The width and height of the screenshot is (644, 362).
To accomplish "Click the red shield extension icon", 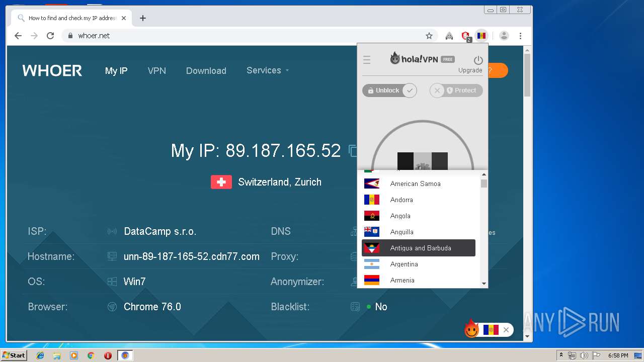I will (465, 36).
